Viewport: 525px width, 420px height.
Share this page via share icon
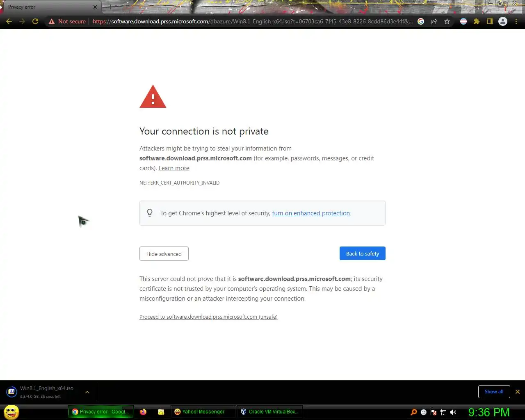click(x=434, y=21)
